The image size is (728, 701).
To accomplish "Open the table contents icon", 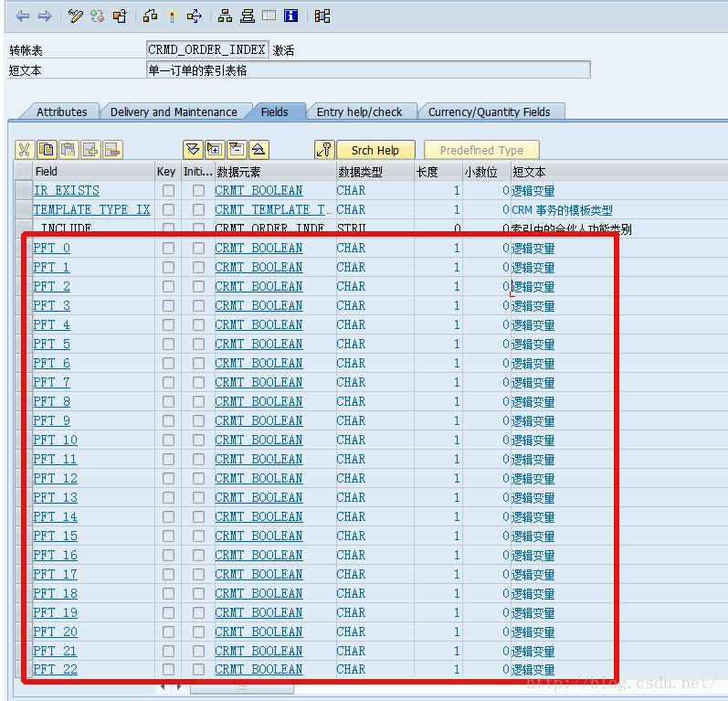I will tap(269, 16).
